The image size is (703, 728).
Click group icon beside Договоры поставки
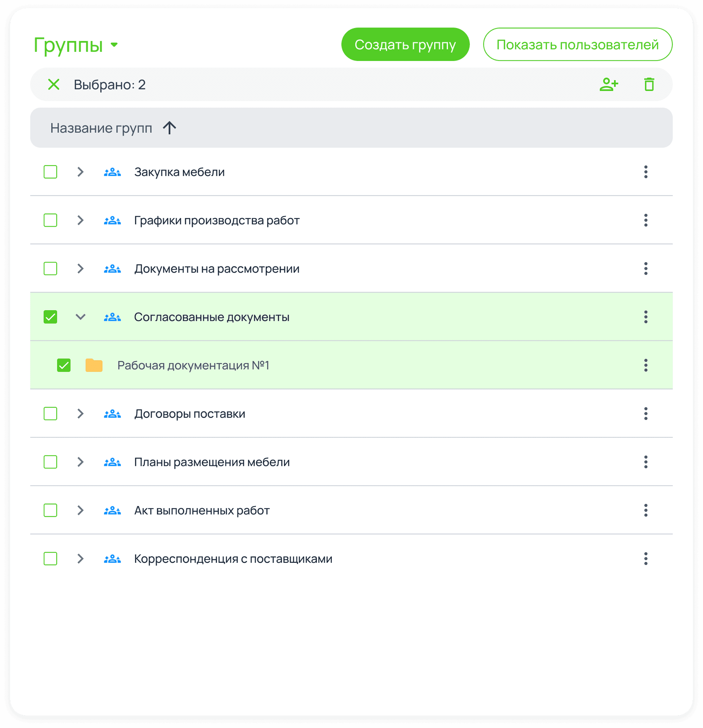coord(112,414)
